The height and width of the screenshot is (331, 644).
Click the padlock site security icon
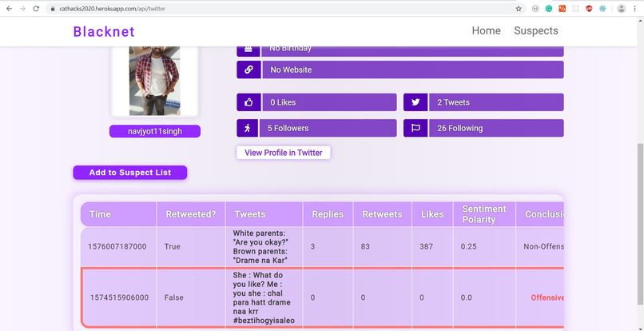coord(53,9)
